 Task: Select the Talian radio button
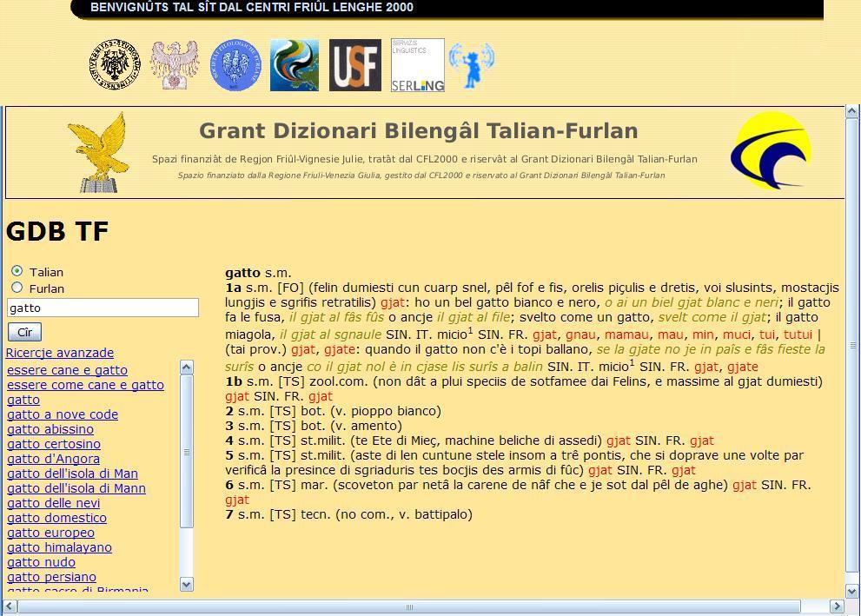coord(17,271)
